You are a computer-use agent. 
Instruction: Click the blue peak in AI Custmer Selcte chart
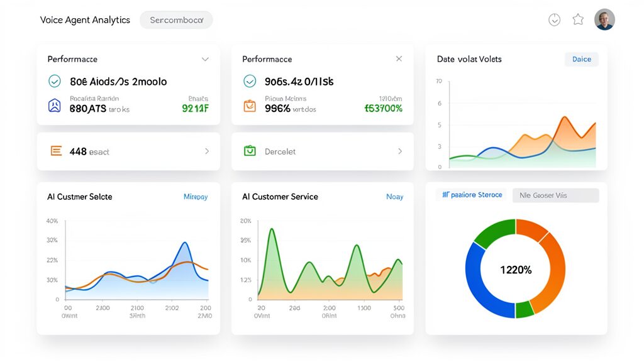point(186,243)
